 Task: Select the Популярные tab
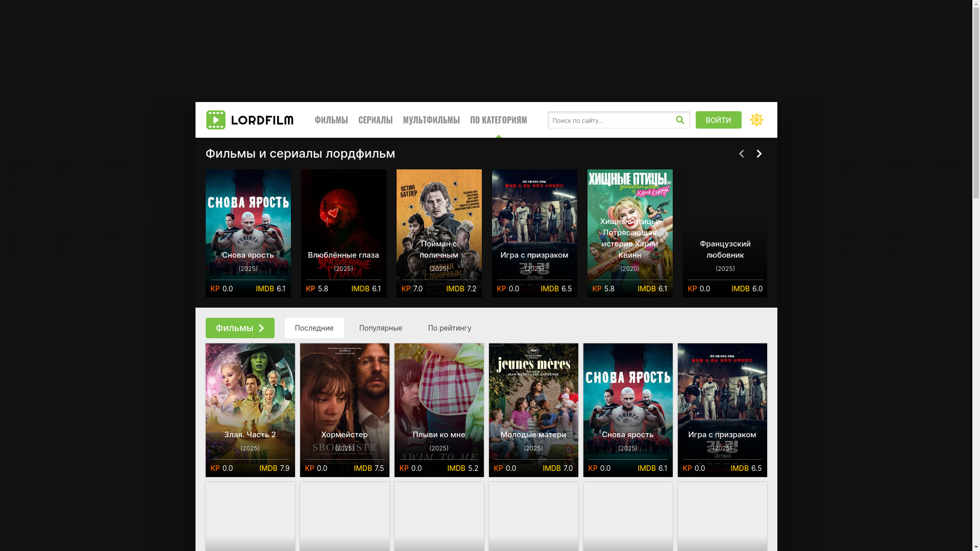click(x=380, y=328)
